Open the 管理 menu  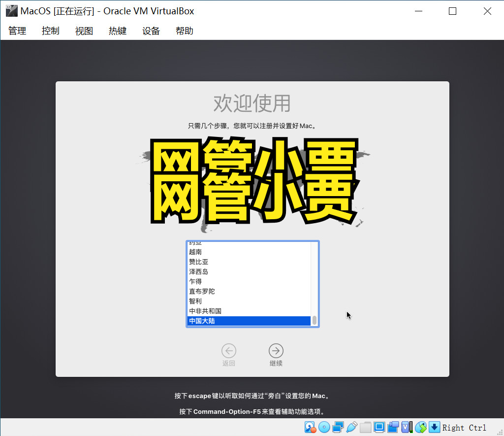[17, 31]
